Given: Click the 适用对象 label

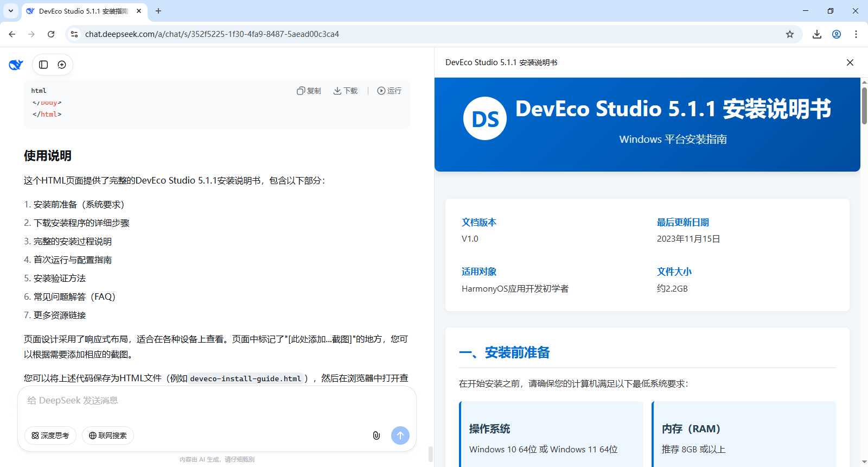Looking at the screenshot, I should [x=479, y=272].
